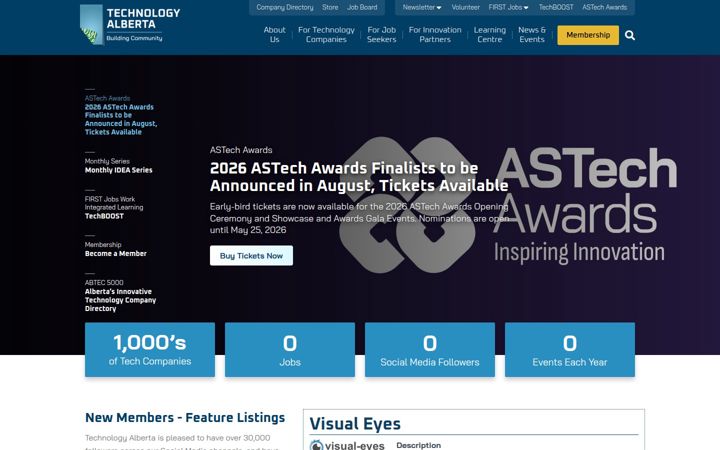Image resolution: width=720 pixels, height=450 pixels.
Task: Open the Volunteer link
Action: [465, 7]
